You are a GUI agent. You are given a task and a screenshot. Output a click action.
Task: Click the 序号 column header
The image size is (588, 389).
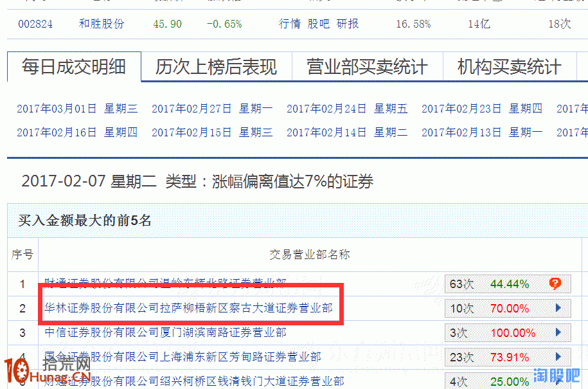pos(22,255)
